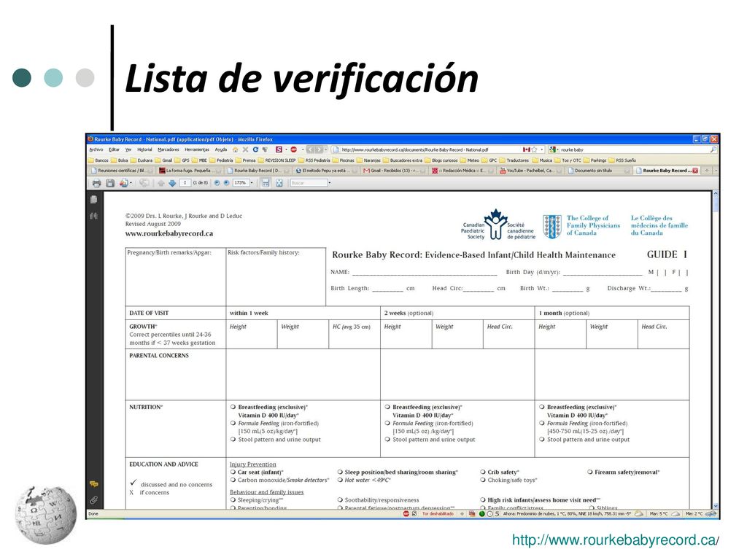Open the red S extension dropdown arrow
This screenshot has width=747, height=560.
tap(286, 149)
